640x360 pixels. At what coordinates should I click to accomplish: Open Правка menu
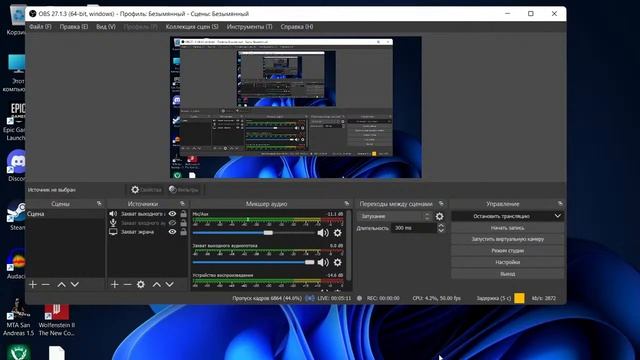[73, 27]
